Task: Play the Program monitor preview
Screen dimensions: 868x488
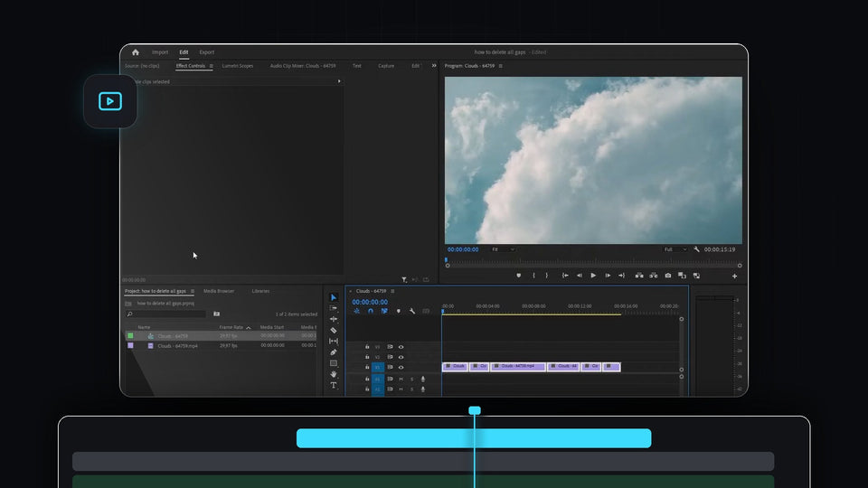Action: click(x=593, y=276)
